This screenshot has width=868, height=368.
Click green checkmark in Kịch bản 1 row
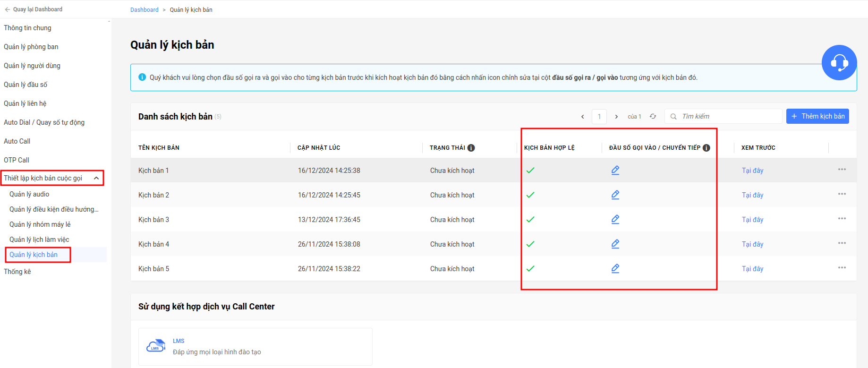coord(530,171)
